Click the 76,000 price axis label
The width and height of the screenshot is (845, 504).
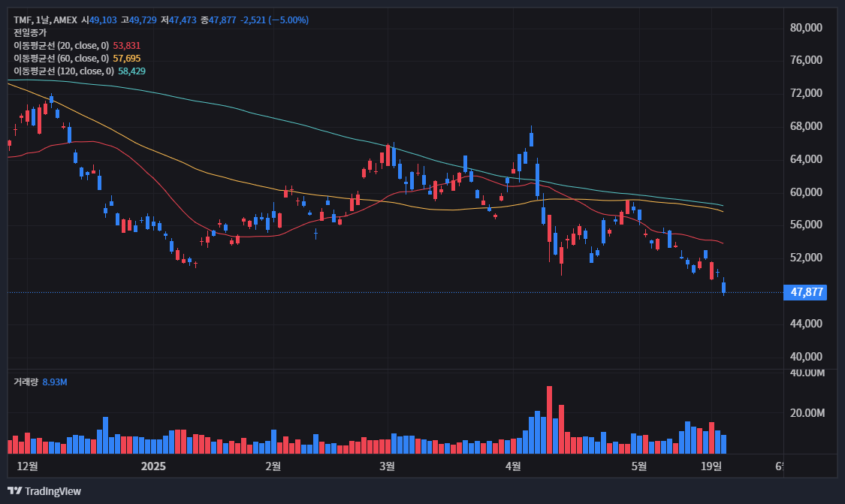point(806,60)
